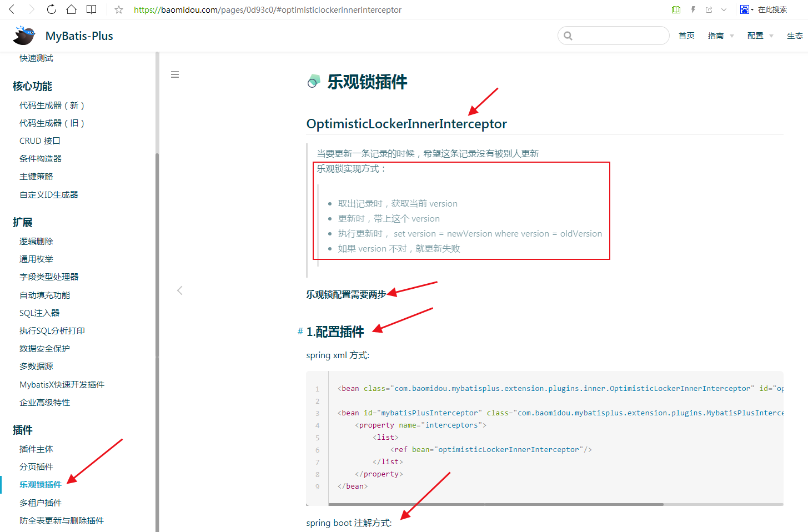Click the sidebar vertical scrollbar
Screen dimensions: 808x532
pos(157,342)
